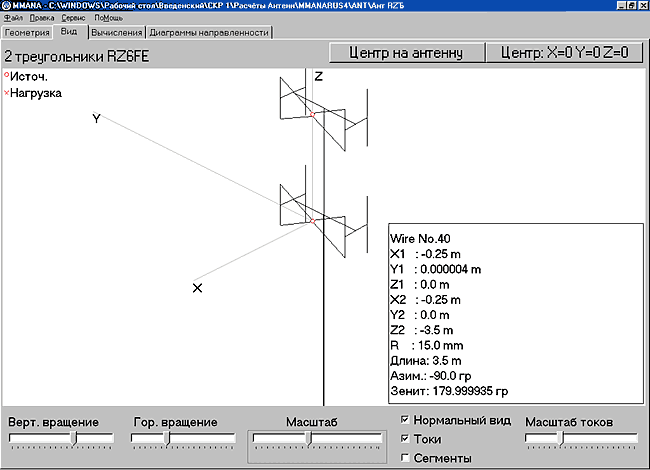Open the Диаграммы направленности tab

point(203,32)
